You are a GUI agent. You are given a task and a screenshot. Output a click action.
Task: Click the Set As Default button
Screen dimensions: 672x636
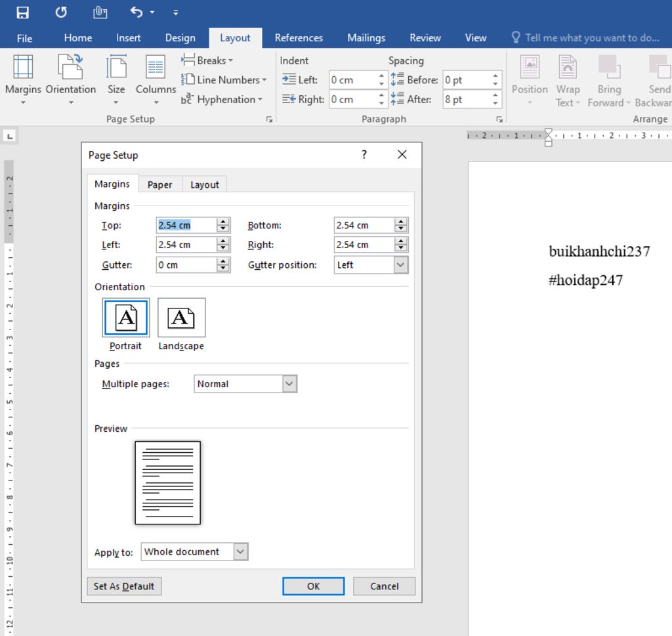(124, 586)
